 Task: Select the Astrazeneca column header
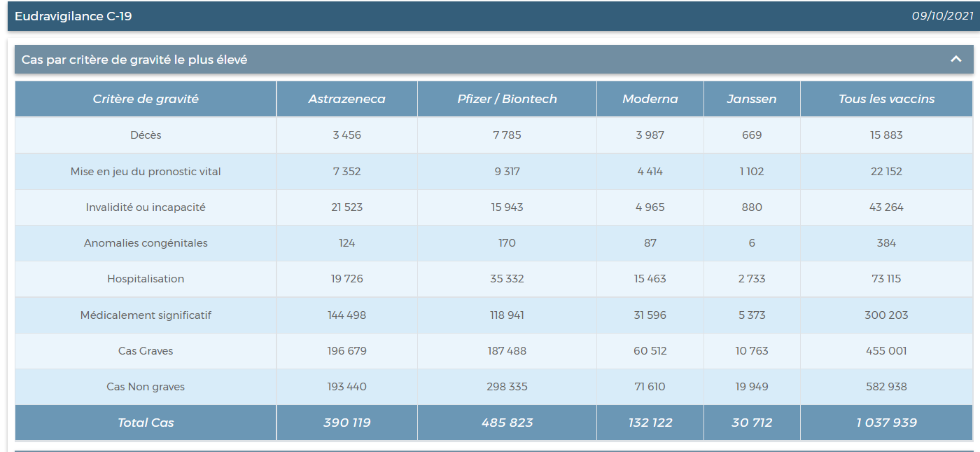point(346,99)
